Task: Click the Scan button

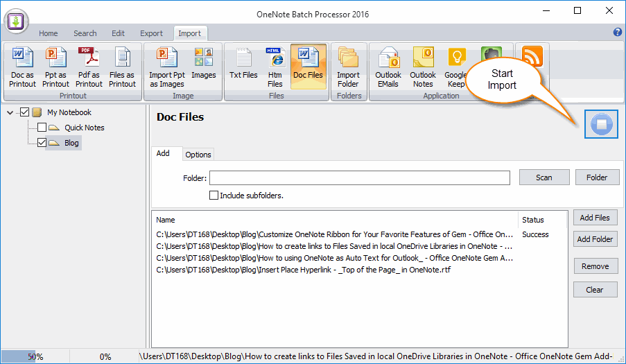Action: (544, 177)
